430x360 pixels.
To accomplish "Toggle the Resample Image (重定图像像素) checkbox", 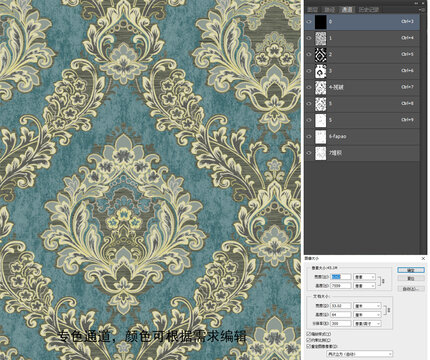I will point(308,347).
